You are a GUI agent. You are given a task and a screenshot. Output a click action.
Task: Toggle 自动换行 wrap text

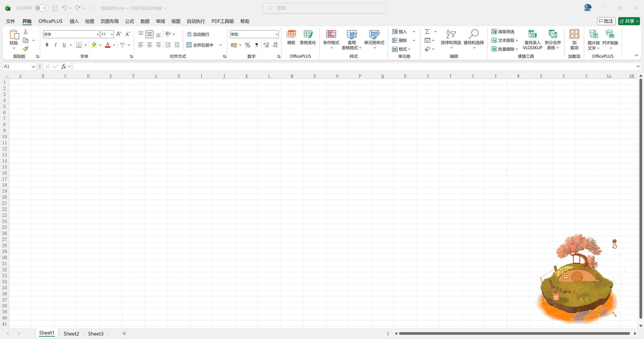point(198,34)
